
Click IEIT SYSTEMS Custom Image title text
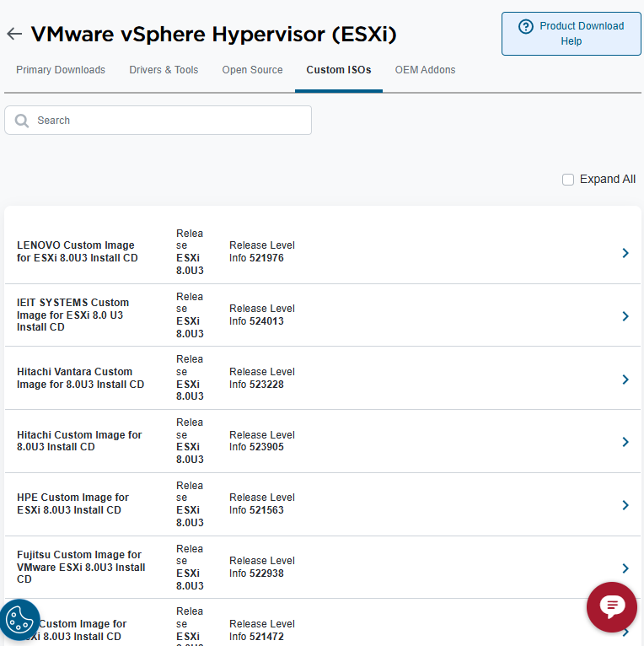[72, 315]
